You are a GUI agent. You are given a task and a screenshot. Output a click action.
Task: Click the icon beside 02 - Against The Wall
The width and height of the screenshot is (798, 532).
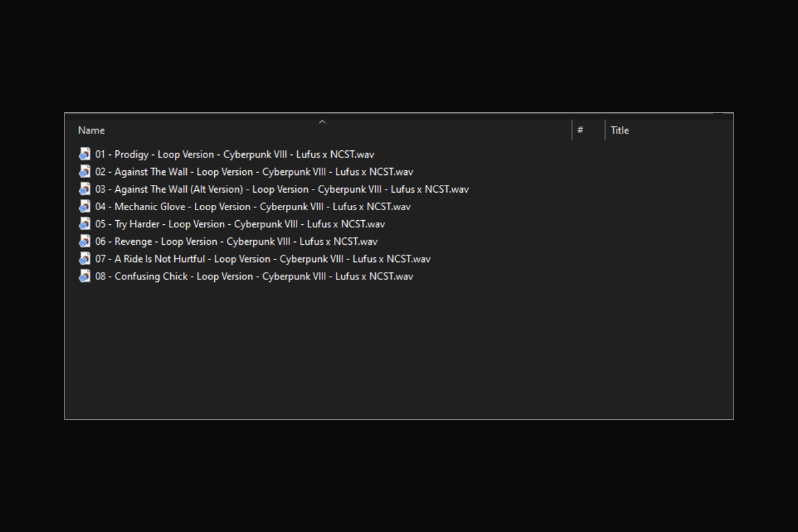pyautogui.click(x=84, y=172)
